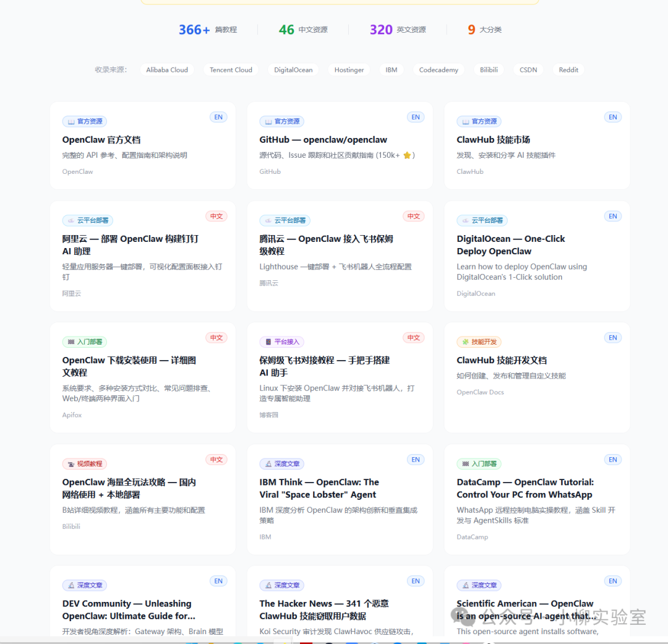Image resolution: width=668 pixels, height=644 pixels.
Task: Click 官方资源 tag on GitHub card
Action: (x=282, y=121)
